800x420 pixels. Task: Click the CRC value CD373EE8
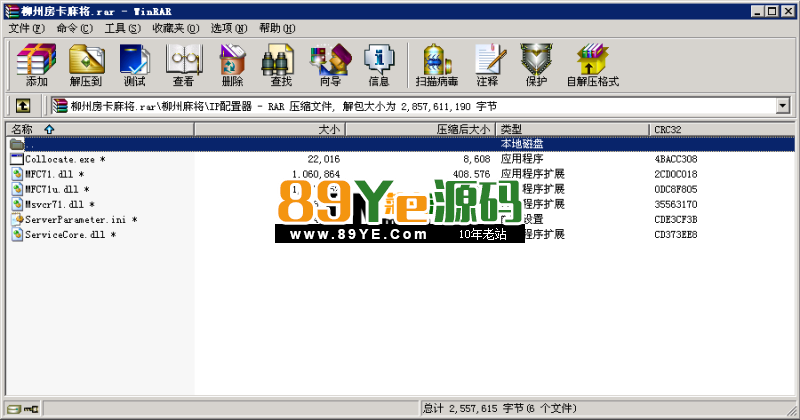[676, 235]
